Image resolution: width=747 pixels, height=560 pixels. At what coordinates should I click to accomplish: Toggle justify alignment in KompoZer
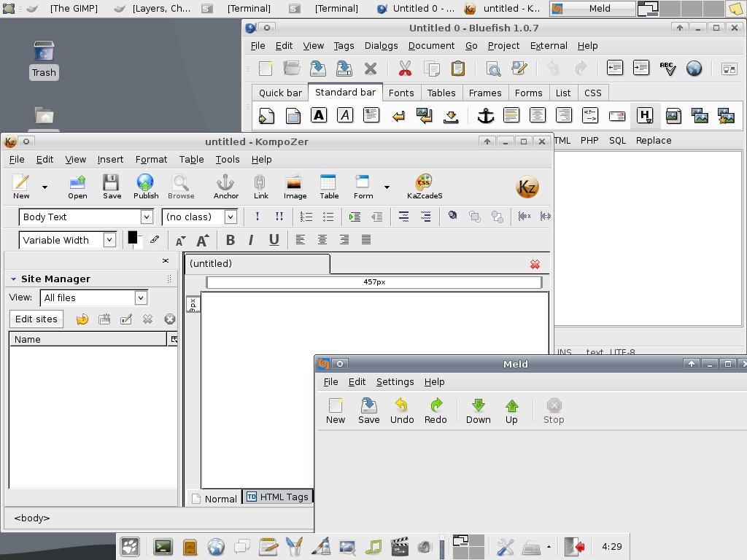tap(366, 239)
